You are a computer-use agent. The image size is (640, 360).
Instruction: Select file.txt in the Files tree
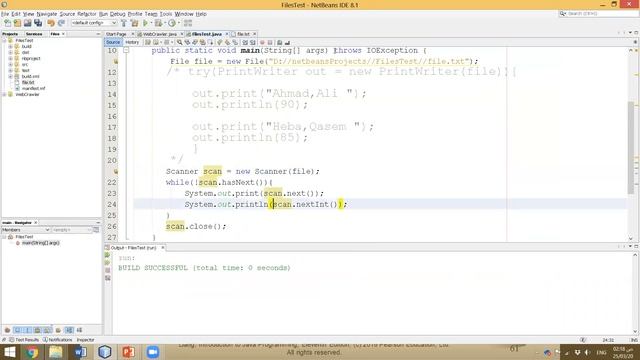28,82
